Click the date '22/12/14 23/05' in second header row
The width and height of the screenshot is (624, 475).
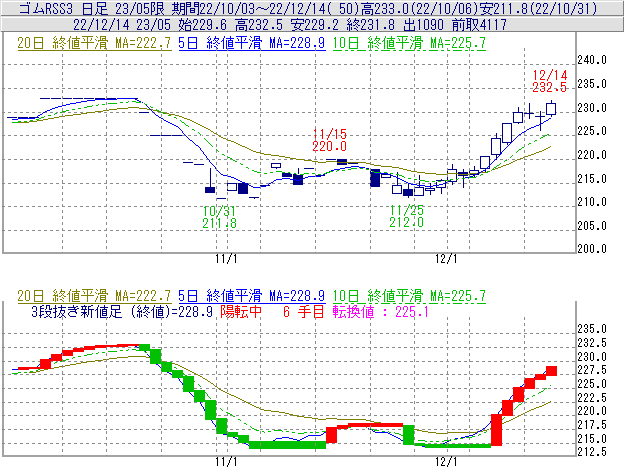point(122,25)
